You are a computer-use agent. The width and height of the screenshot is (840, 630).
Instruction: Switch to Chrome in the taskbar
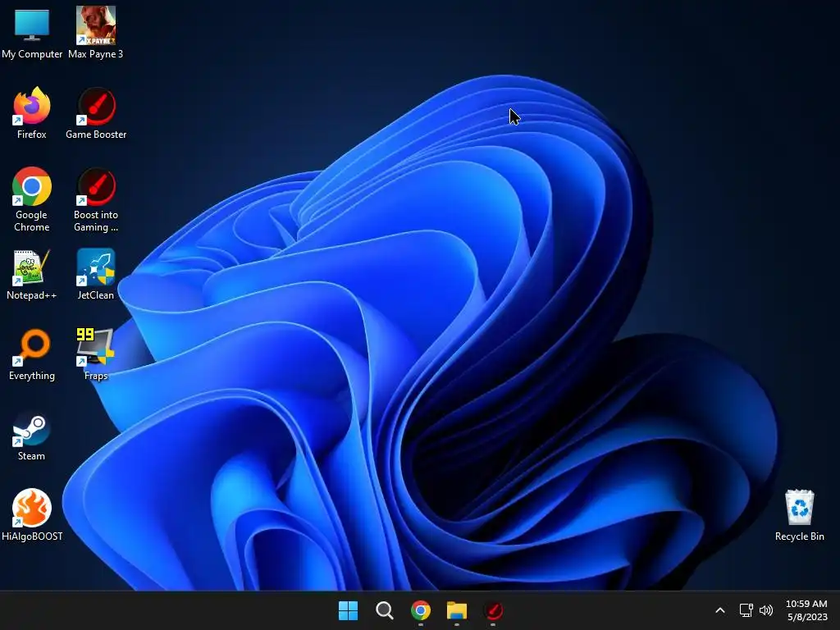pos(421,610)
